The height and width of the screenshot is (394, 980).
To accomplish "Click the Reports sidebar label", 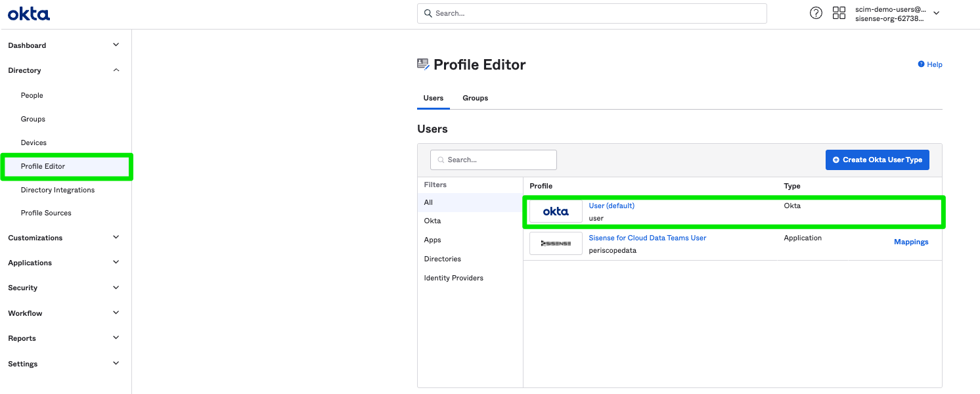I will pos(22,338).
